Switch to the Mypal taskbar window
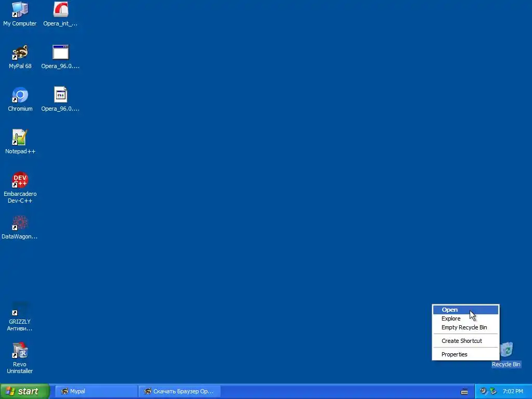The height and width of the screenshot is (399, 532). [x=96, y=391]
